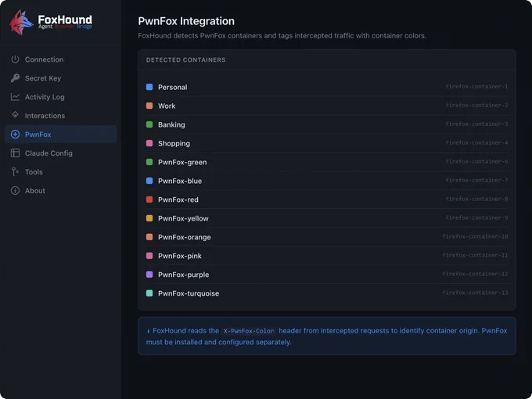Select the Work container name

pyautogui.click(x=167, y=106)
